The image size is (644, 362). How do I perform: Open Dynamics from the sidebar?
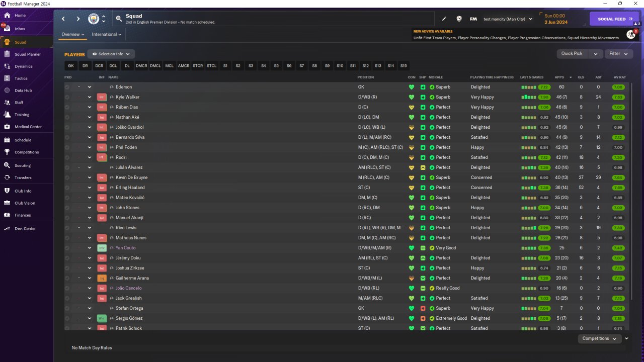[x=23, y=66]
